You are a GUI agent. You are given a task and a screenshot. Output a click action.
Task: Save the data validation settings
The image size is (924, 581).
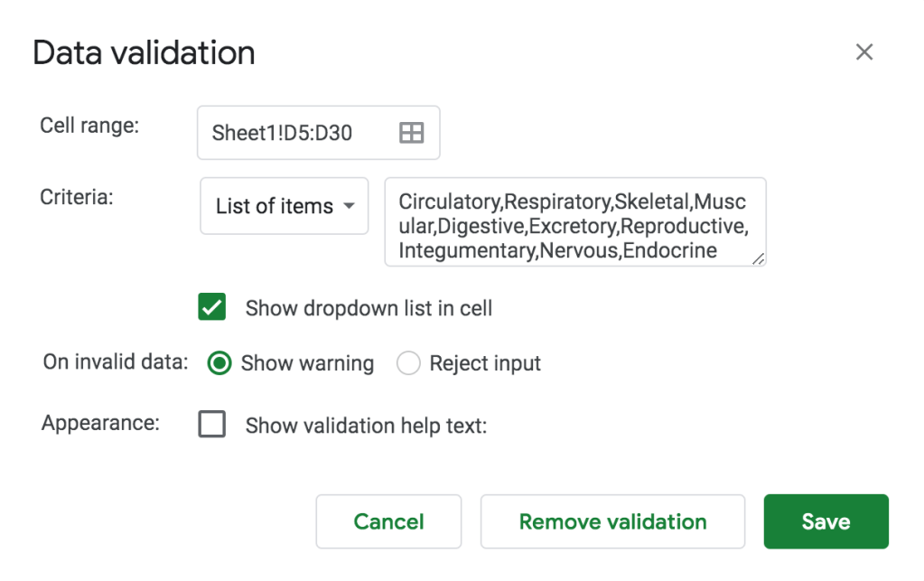(825, 521)
